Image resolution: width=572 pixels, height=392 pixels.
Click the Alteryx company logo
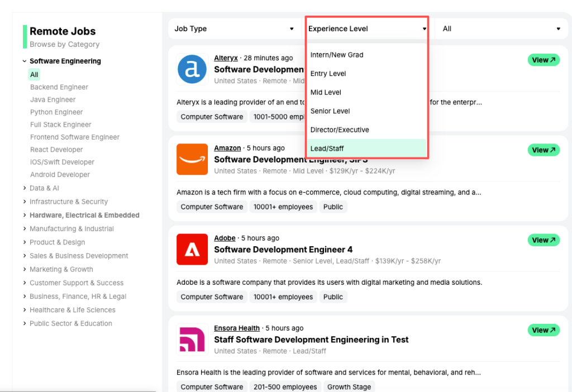click(192, 69)
